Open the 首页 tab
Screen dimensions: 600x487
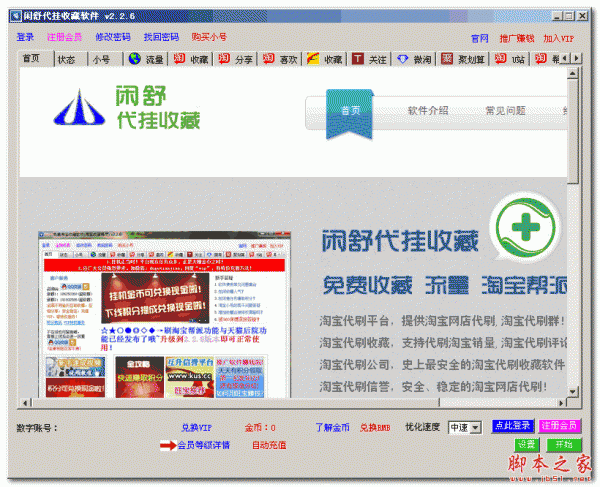(36, 59)
